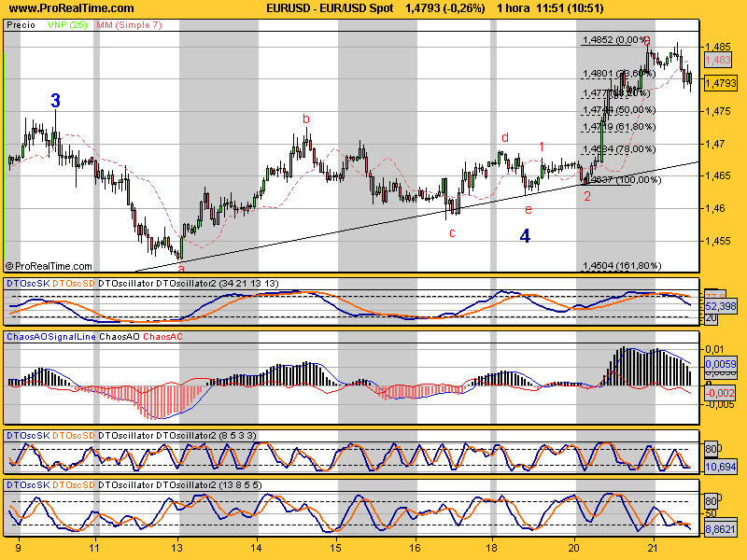Viewport: 747px width, 560px height.
Task: Click the ChaosAC red label
Action: point(162,337)
